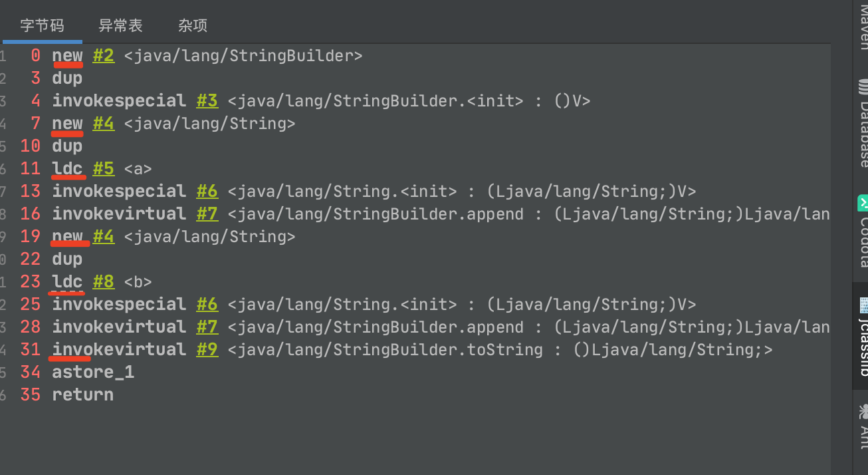Click the return instruction at offset 35

tap(83, 395)
